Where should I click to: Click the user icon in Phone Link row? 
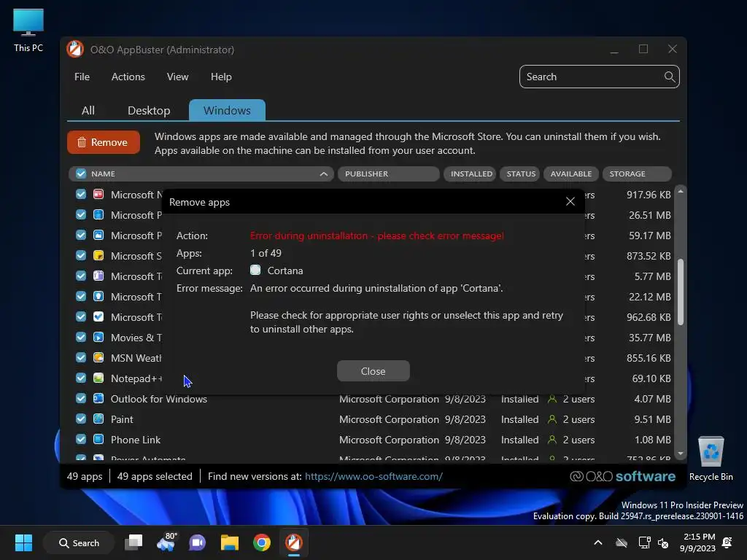coord(552,440)
